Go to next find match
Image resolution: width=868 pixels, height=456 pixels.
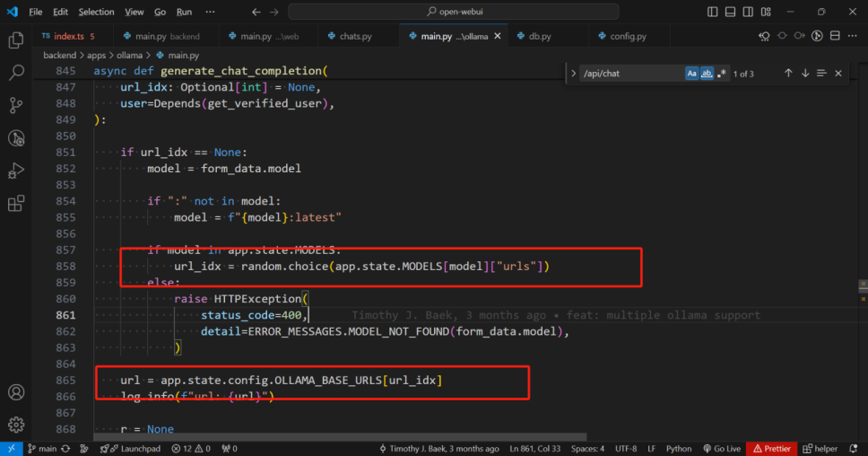point(805,73)
